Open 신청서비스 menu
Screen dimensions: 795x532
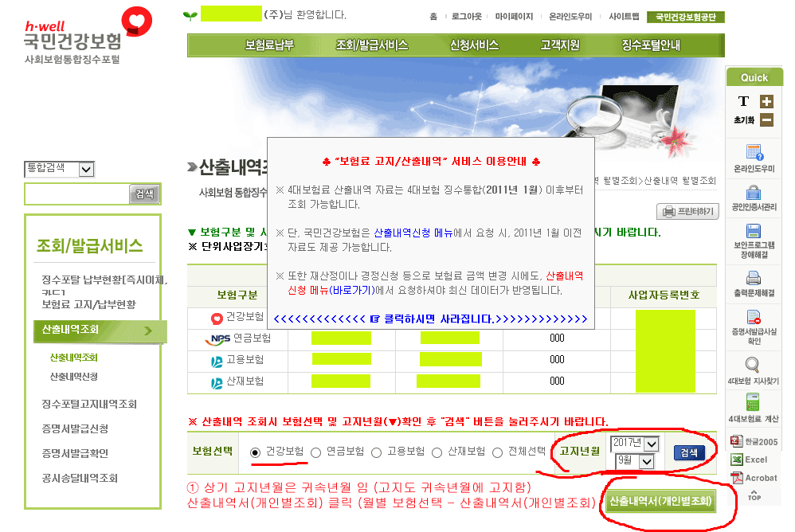pyautogui.click(x=475, y=45)
